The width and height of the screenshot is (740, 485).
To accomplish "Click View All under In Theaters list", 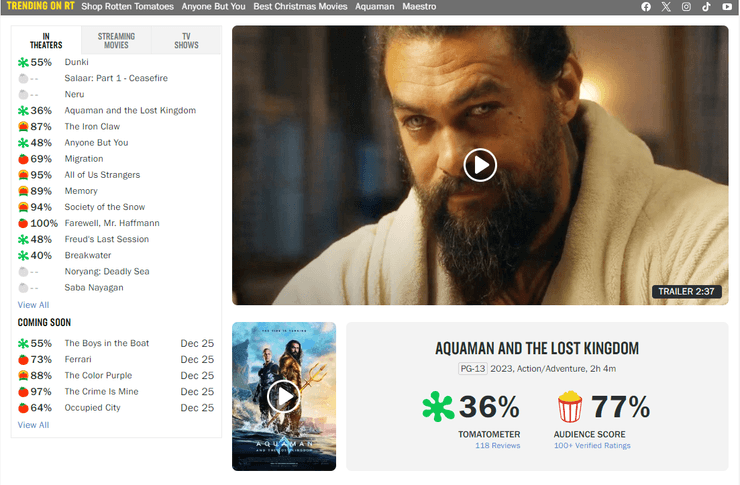I will [34, 305].
